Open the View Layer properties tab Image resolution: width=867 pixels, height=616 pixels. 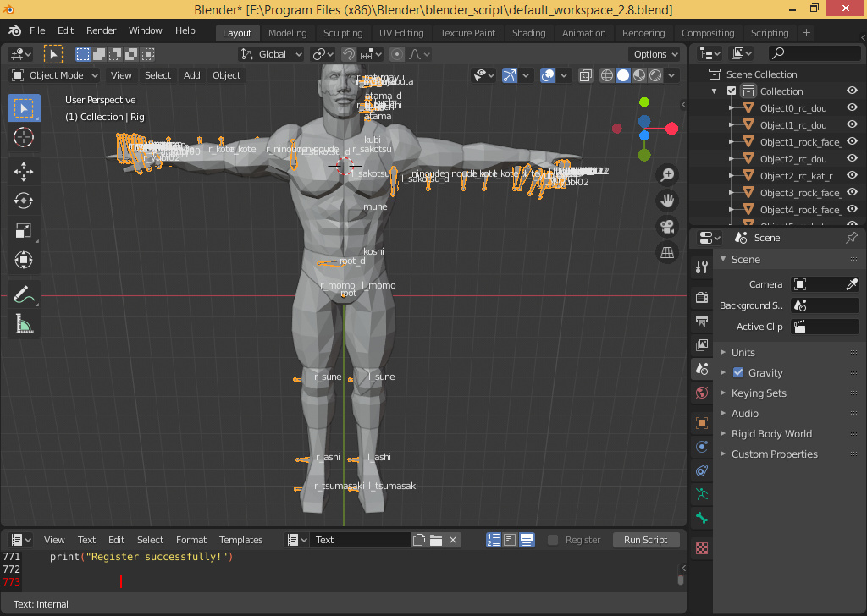702,344
